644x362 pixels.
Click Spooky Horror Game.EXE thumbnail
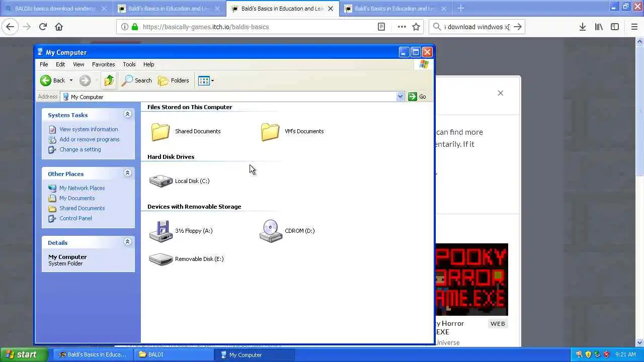pos(471,280)
